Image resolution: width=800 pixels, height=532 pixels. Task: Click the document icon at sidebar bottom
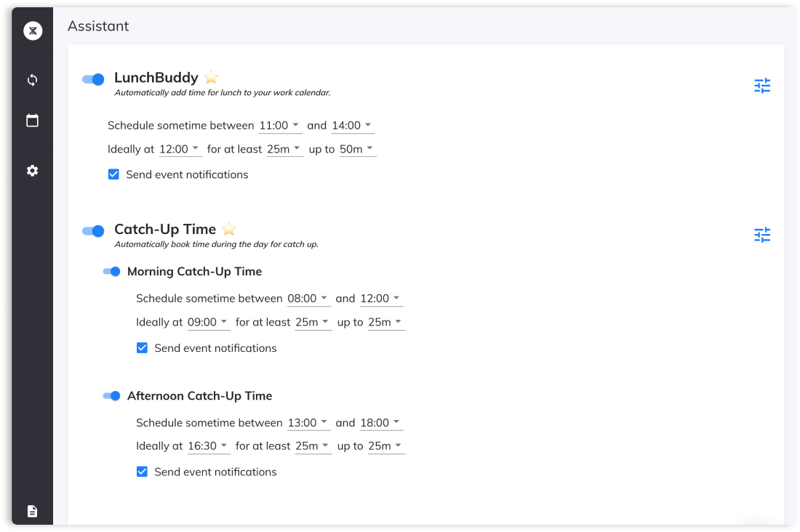point(32,511)
